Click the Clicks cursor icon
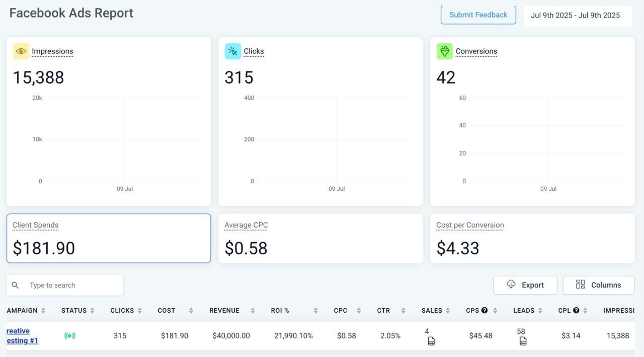 coord(233,51)
